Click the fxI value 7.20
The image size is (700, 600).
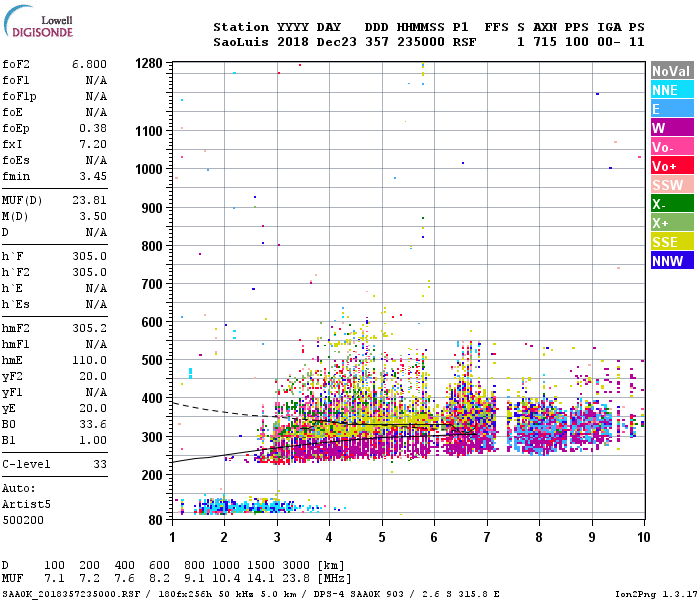coord(93,144)
